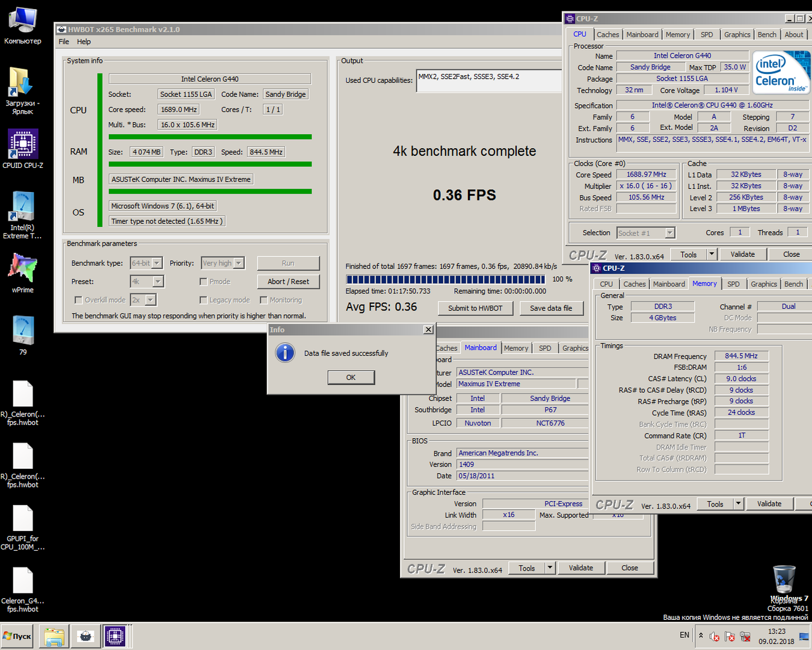The width and height of the screenshot is (812, 650).
Task: Click OK in the Info dialog
Action: (351, 377)
